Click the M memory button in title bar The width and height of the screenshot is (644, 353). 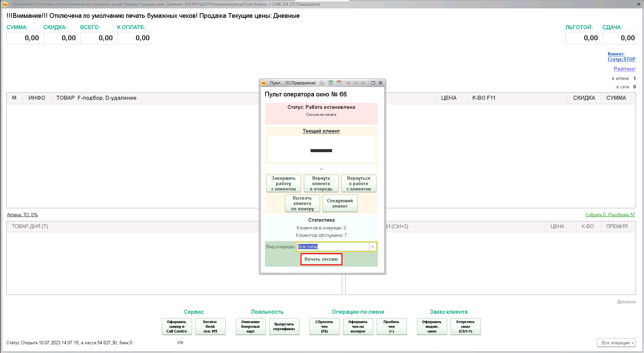click(348, 83)
